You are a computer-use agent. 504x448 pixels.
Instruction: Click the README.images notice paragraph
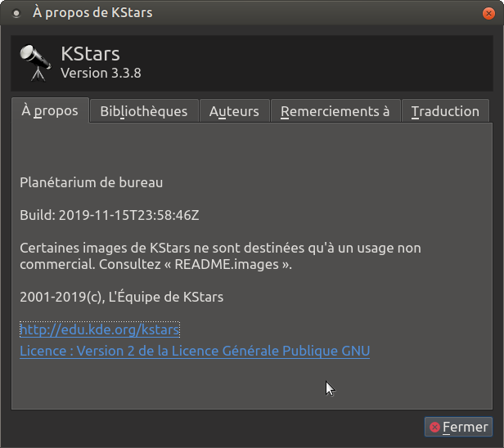[x=221, y=256]
